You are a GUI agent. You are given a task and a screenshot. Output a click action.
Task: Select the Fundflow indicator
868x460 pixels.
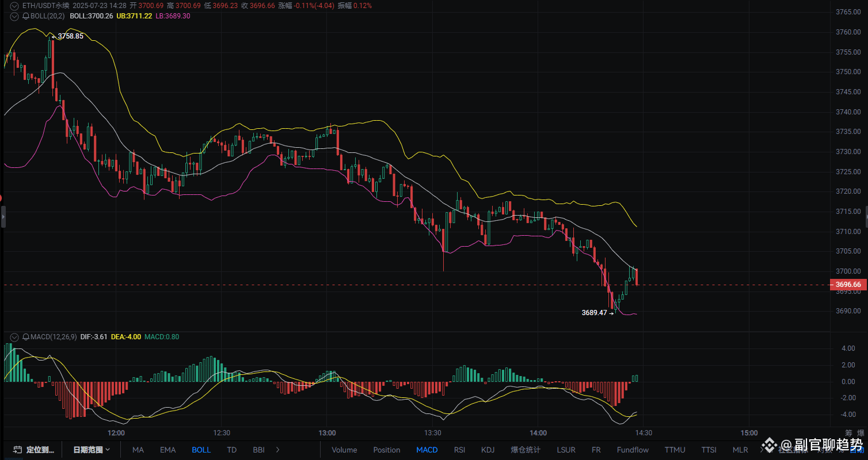tap(633, 450)
